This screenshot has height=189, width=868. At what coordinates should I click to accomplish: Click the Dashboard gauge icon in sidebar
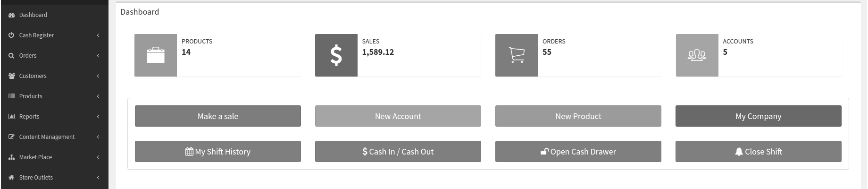12,15
